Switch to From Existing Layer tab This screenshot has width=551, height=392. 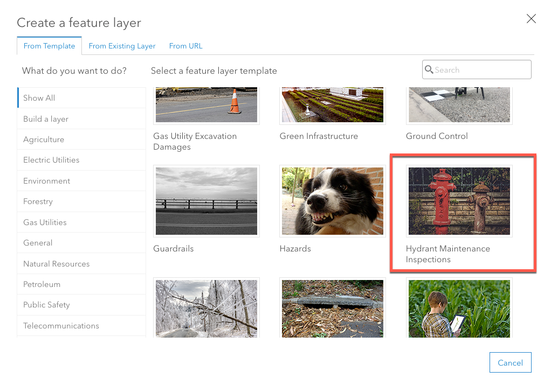(x=122, y=46)
